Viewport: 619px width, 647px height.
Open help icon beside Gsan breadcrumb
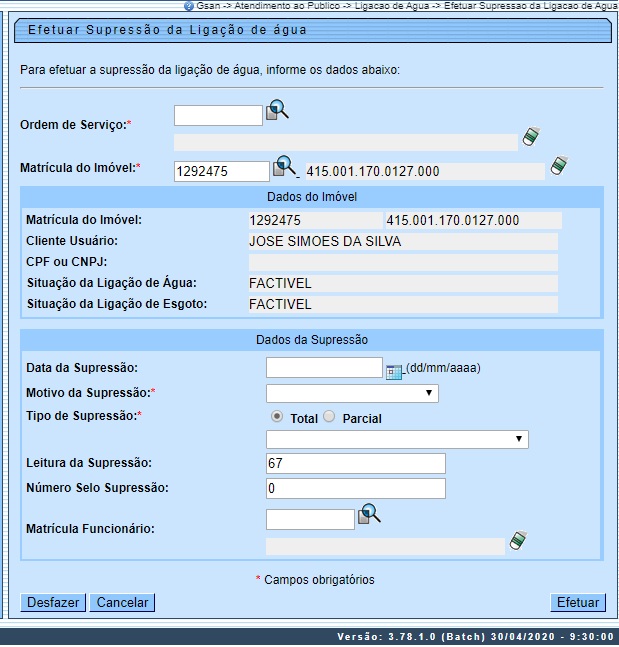coord(189,6)
